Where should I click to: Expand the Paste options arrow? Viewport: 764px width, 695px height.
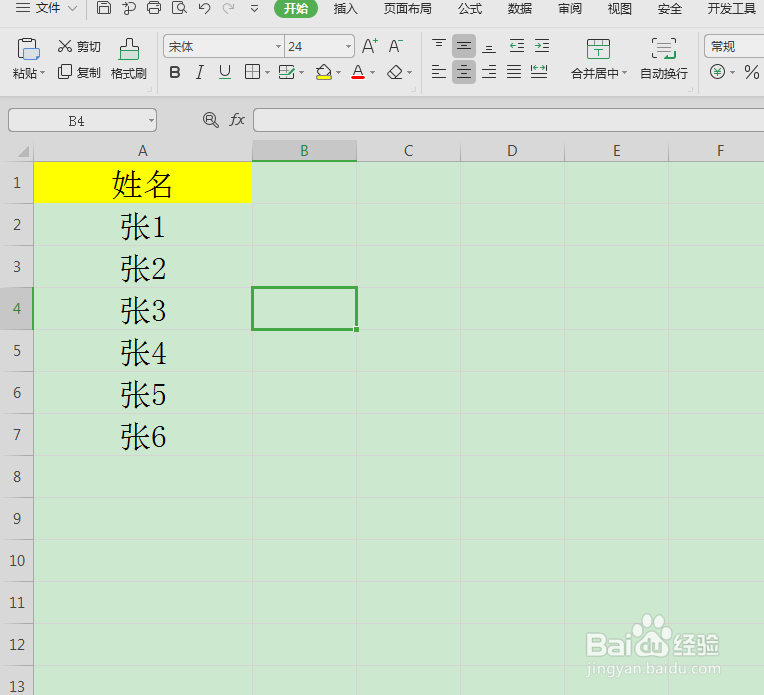(42, 73)
